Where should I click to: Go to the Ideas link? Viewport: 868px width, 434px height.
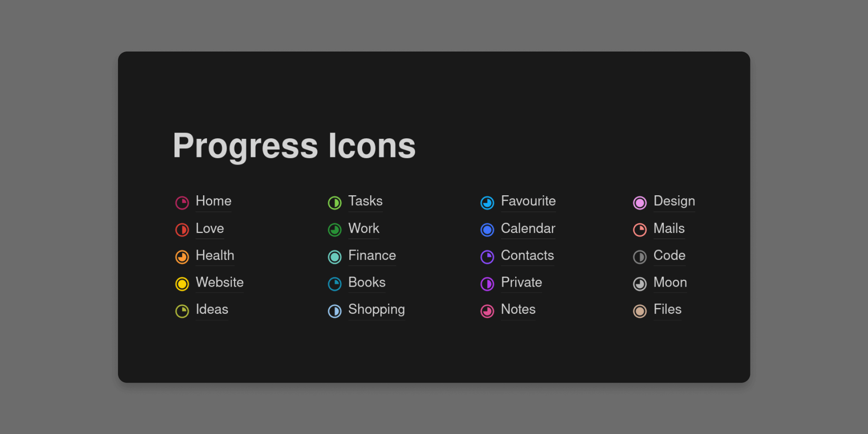(x=212, y=309)
